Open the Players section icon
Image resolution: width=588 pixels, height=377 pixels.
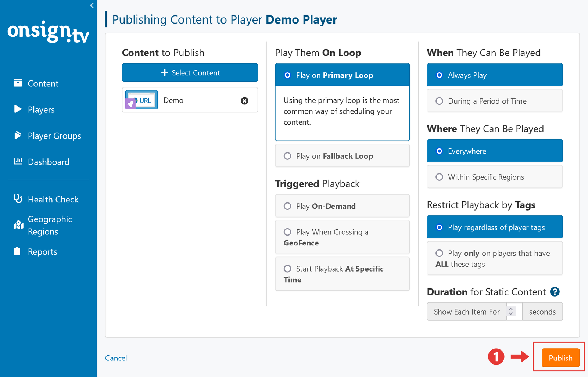pos(18,109)
